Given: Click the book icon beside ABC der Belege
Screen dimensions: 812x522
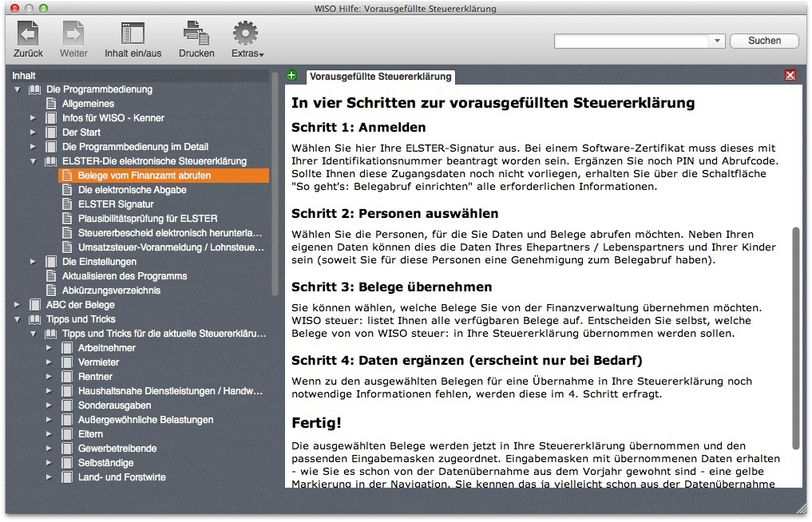Looking at the screenshot, I should (x=35, y=305).
